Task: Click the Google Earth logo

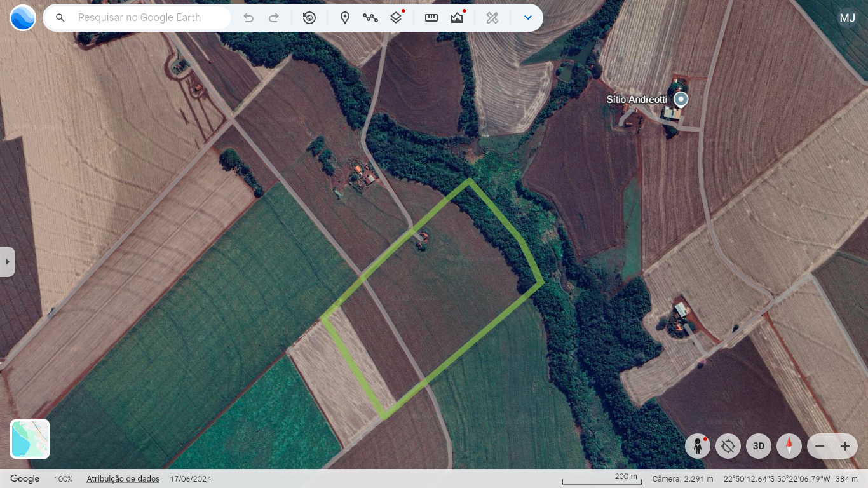Action: pyautogui.click(x=23, y=18)
